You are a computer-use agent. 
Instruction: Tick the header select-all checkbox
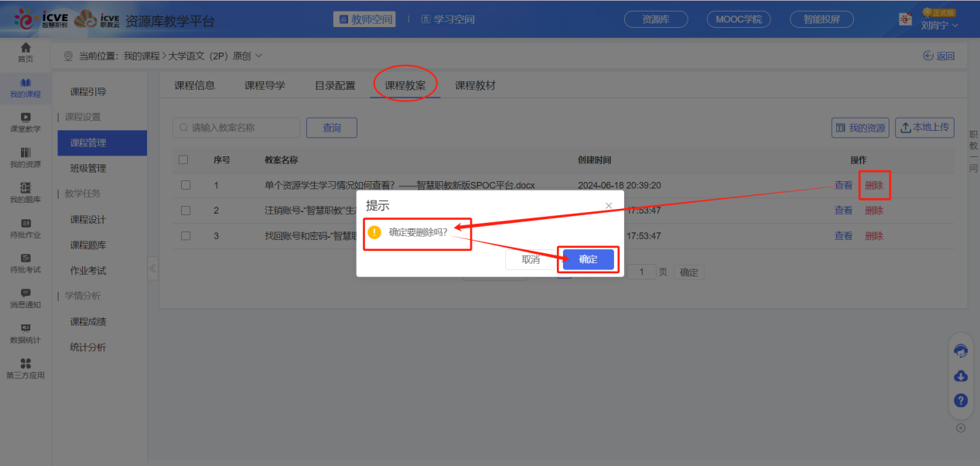[185, 159]
